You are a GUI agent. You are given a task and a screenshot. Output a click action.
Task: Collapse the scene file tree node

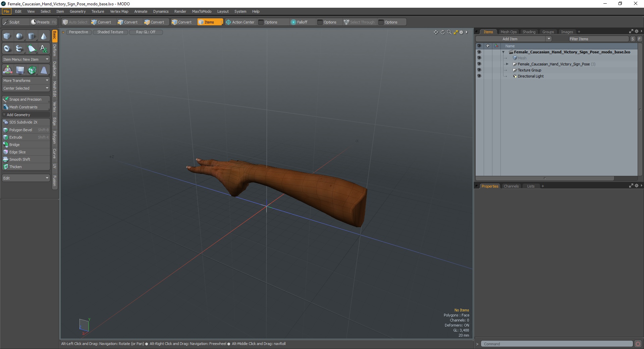pos(503,52)
